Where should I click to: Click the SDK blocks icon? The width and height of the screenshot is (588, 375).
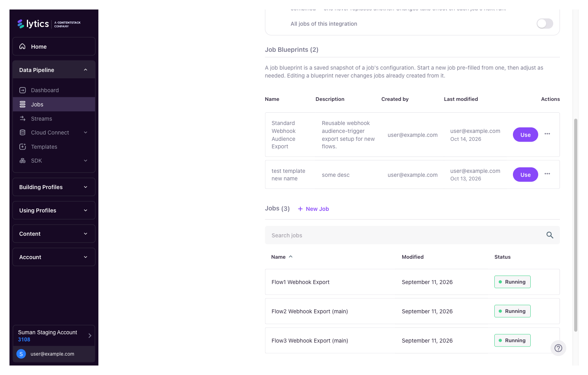(x=23, y=161)
